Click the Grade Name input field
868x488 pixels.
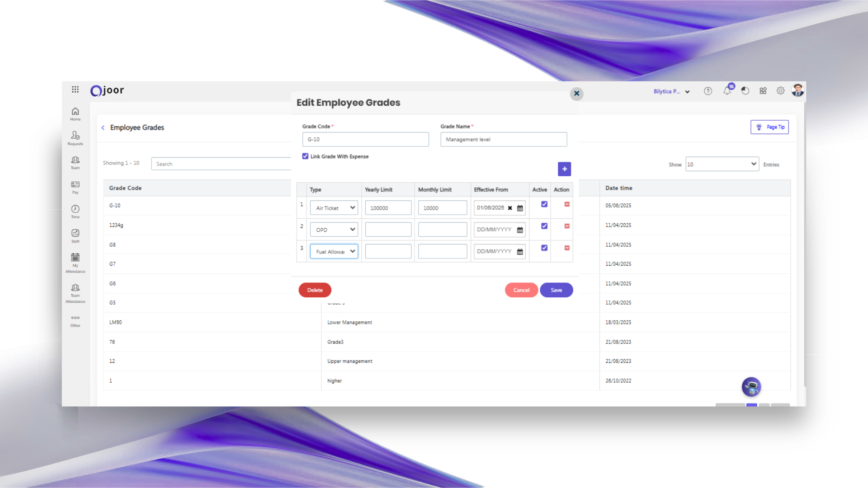pyautogui.click(x=503, y=140)
